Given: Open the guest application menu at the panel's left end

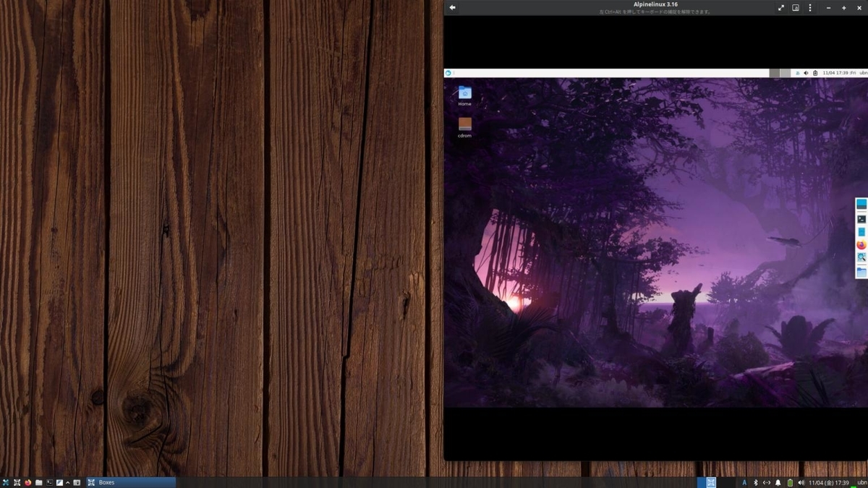Looking at the screenshot, I should point(448,73).
